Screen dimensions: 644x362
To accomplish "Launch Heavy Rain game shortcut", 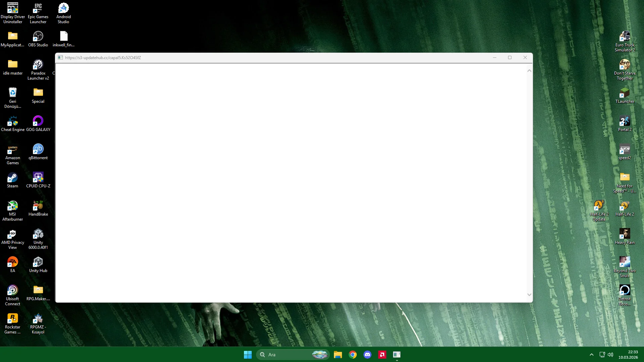I will coord(625,236).
